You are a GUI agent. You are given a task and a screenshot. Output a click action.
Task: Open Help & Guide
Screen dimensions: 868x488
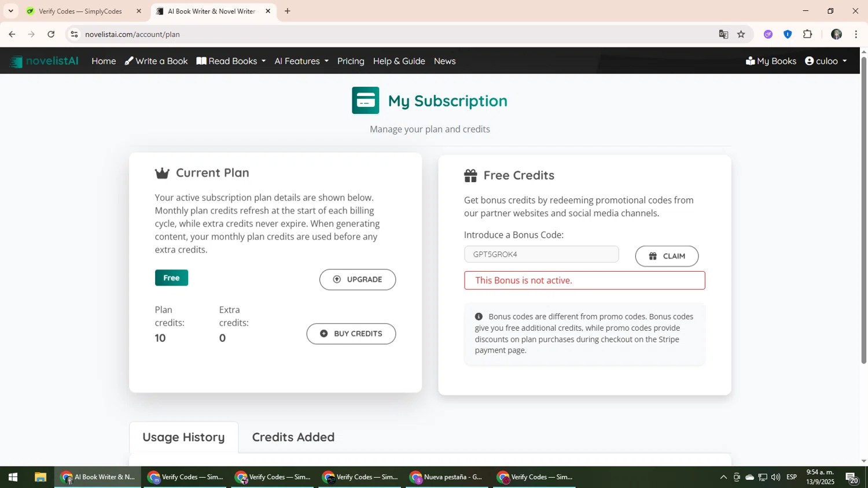coord(399,61)
